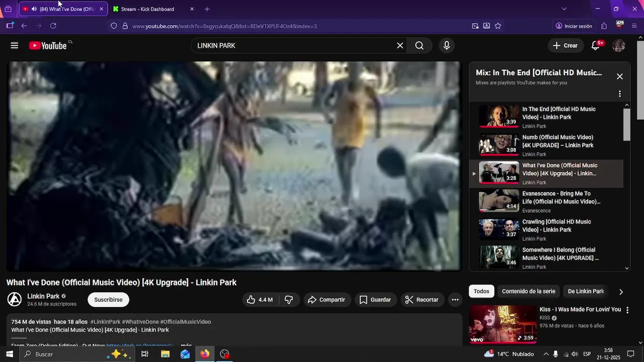Clear the LINKIN PARK search text
This screenshot has height=362, width=644.
(x=400, y=46)
